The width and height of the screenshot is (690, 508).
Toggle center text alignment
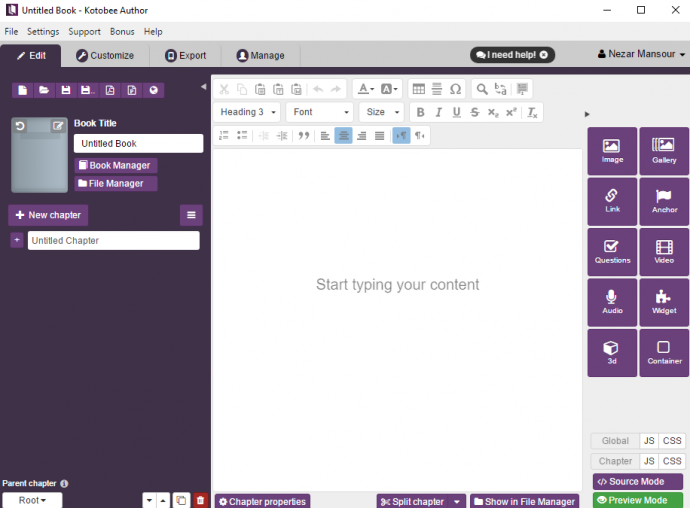coord(343,135)
